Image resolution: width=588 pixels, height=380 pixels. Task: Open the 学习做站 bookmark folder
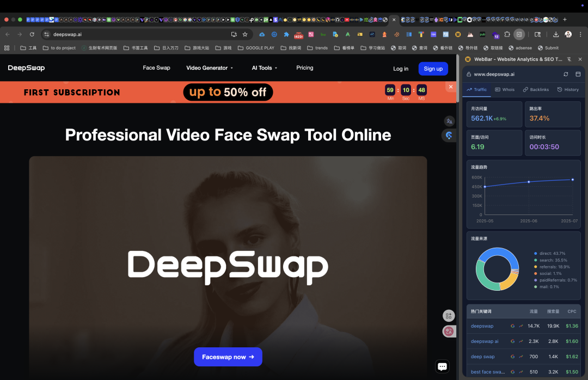373,48
